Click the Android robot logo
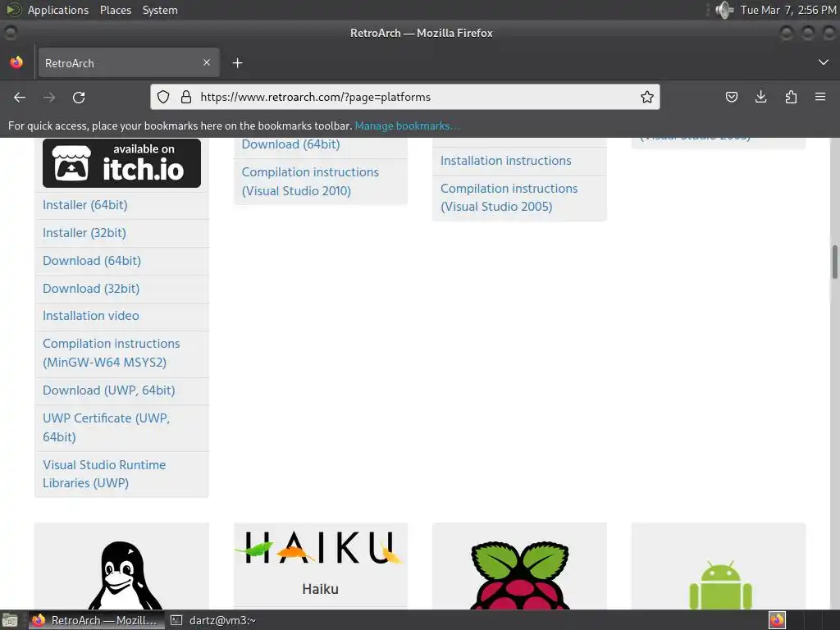 [720, 585]
